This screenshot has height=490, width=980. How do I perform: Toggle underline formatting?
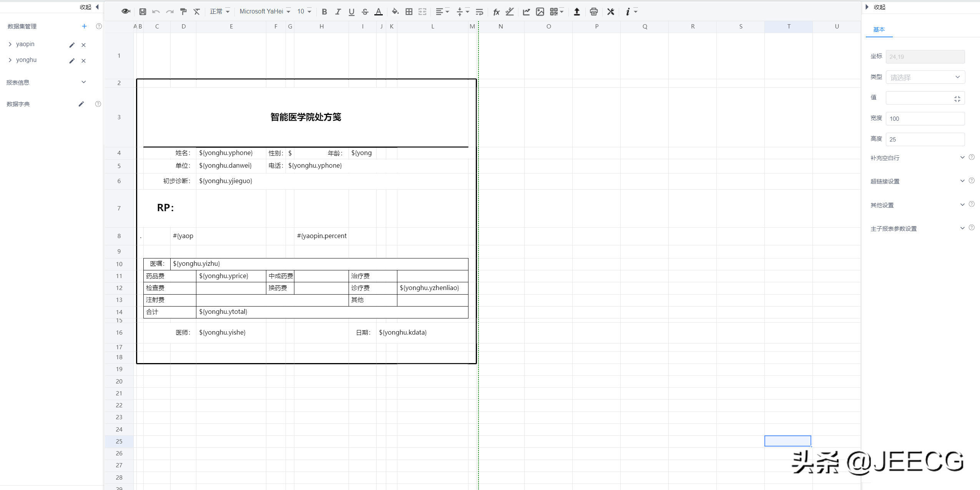(351, 12)
